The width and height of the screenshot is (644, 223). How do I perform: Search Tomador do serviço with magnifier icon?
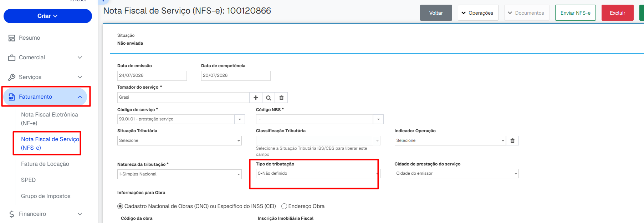[x=269, y=98]
